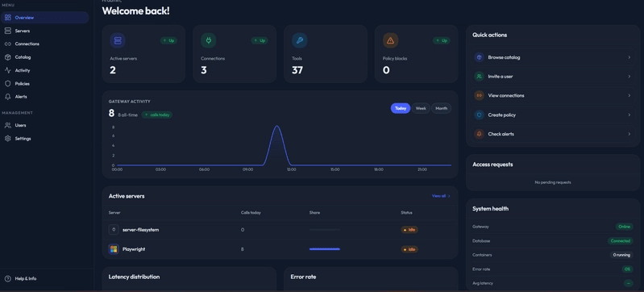644x292 pixels.
Task: Click the Create policy quick action
Action: (x=553, y=115)
